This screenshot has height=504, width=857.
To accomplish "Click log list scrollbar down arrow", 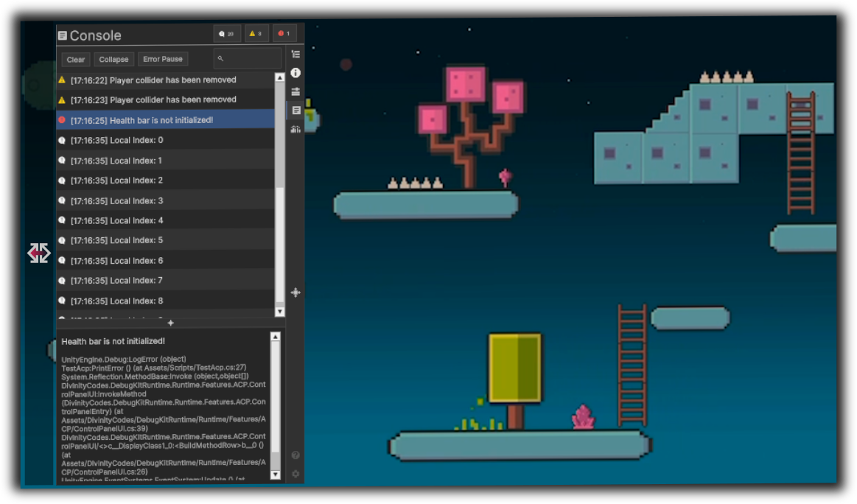I will [279, 312].
